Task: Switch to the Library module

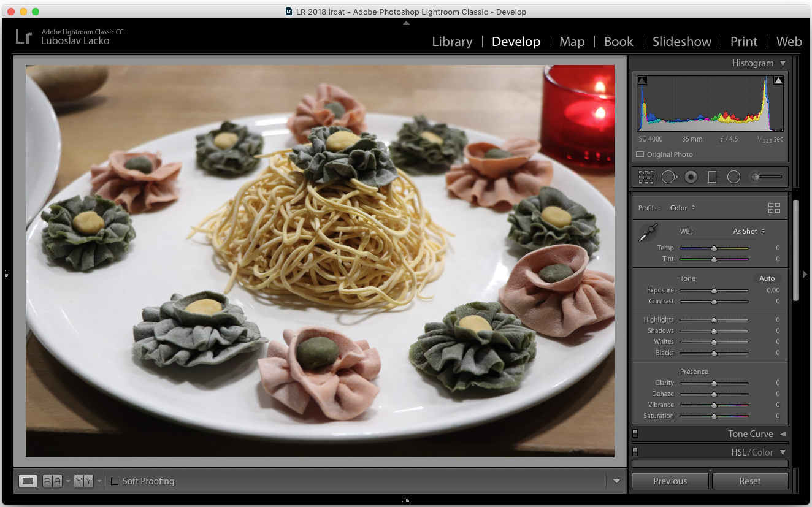Action: (x=452, y=42)
